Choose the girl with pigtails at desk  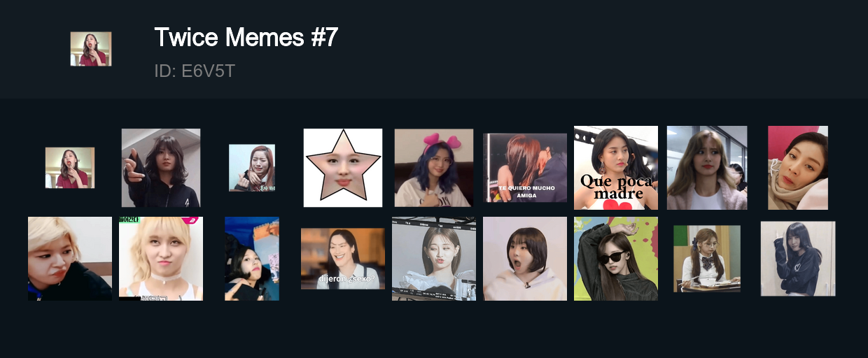point(707,259)
